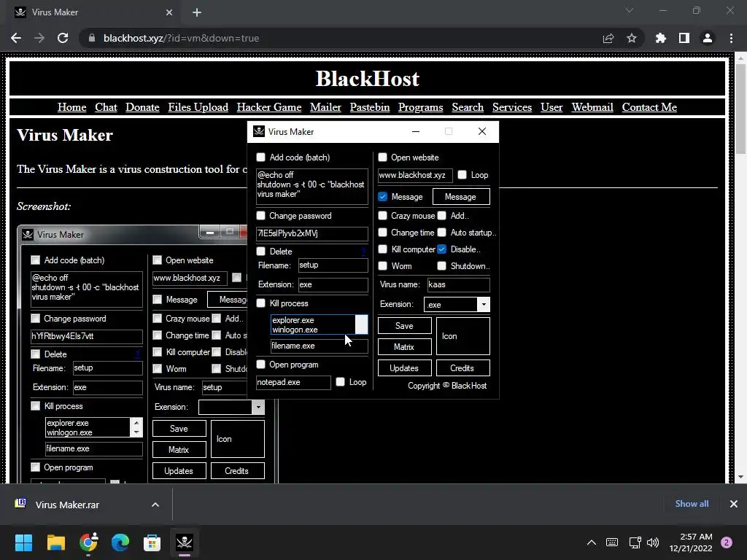This screenshot has width=747, height=560.
Task: Open Google Chrome from the taskbar
Action: 88,542
